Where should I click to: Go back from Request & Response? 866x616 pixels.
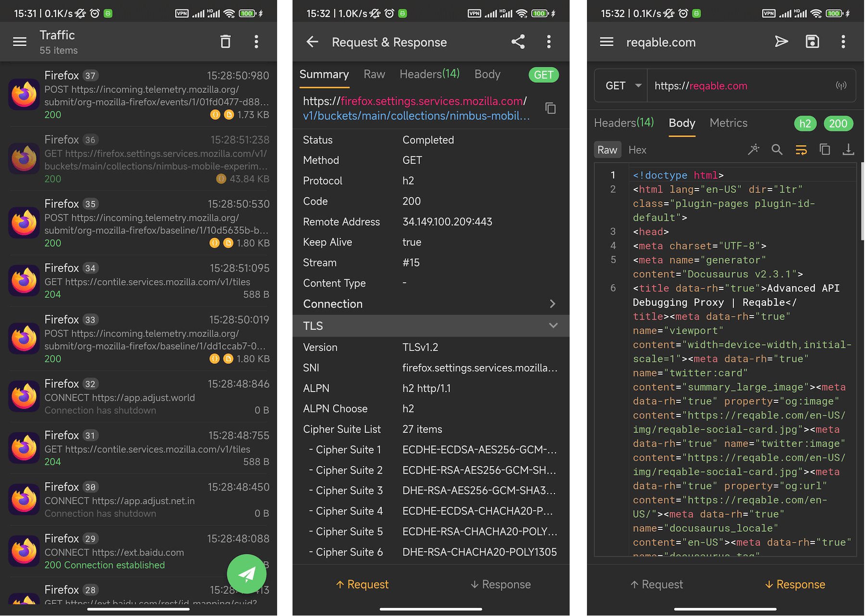[312, 42]
